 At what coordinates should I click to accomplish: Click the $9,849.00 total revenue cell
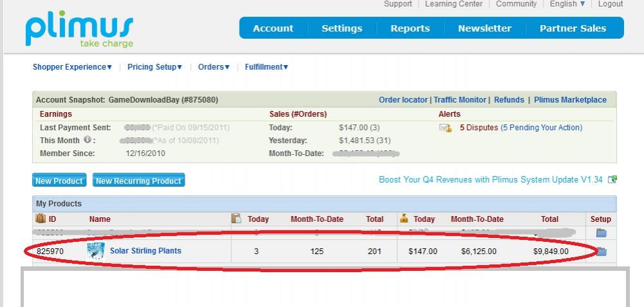pos(551,252)
